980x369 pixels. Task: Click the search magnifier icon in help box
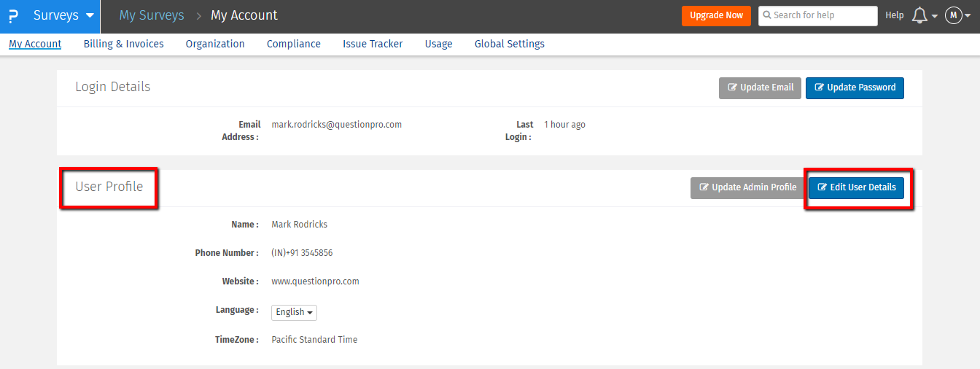click(768, 15)
